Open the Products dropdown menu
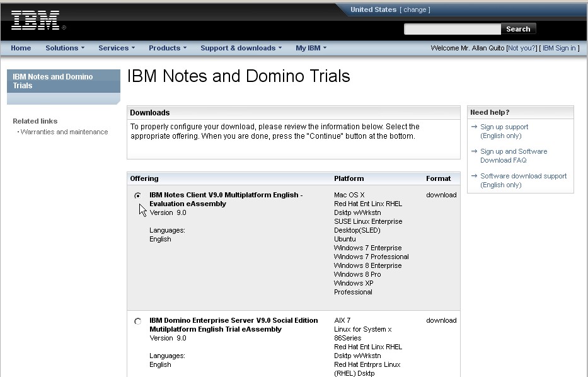Screen dimensions: 588x377 pos(166,48)
